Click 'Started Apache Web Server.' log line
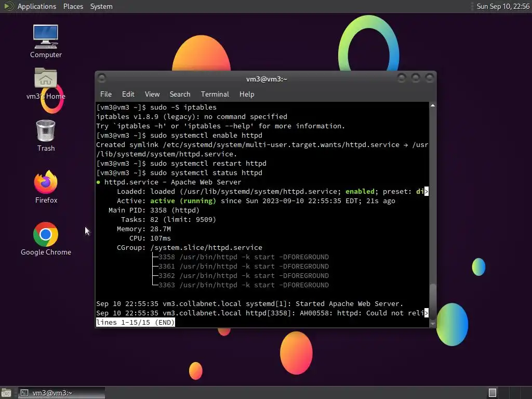Image resolution: width=532 pixels, height=399 pixels. 249,303
